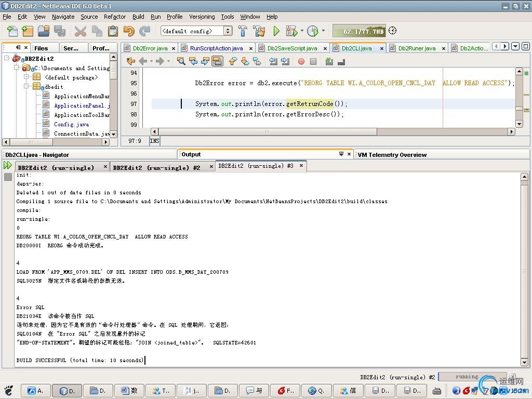Open the Output window minimize dropdown arrow
532x399 pixels.
341,154
